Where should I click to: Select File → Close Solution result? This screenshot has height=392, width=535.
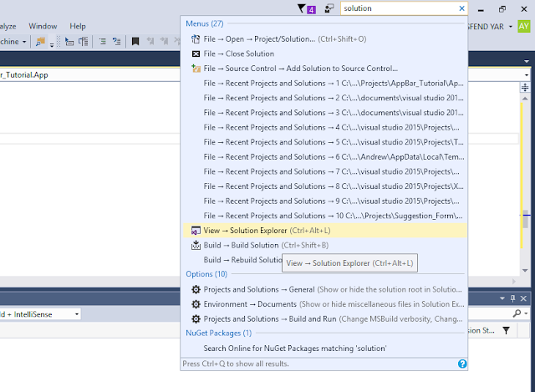tap(325, 53)
